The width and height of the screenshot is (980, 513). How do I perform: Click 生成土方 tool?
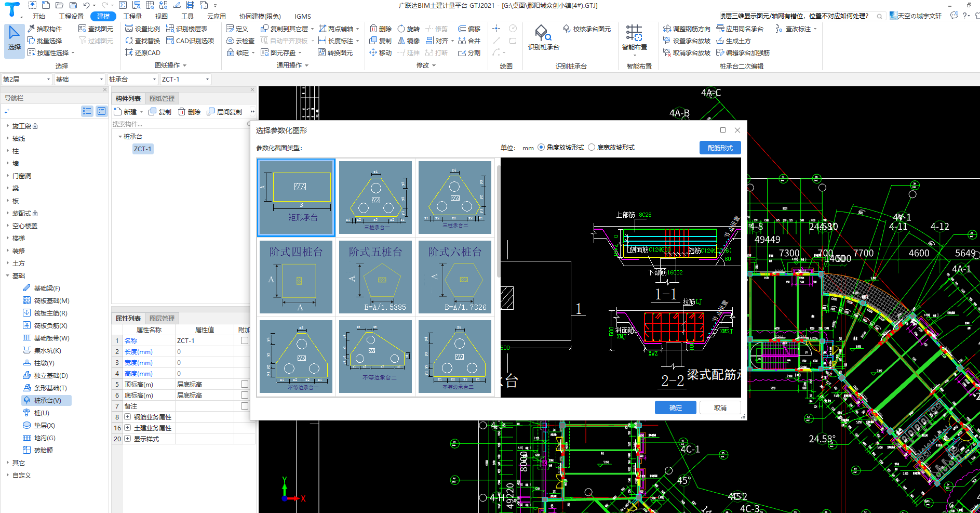(x=733, y=41)
